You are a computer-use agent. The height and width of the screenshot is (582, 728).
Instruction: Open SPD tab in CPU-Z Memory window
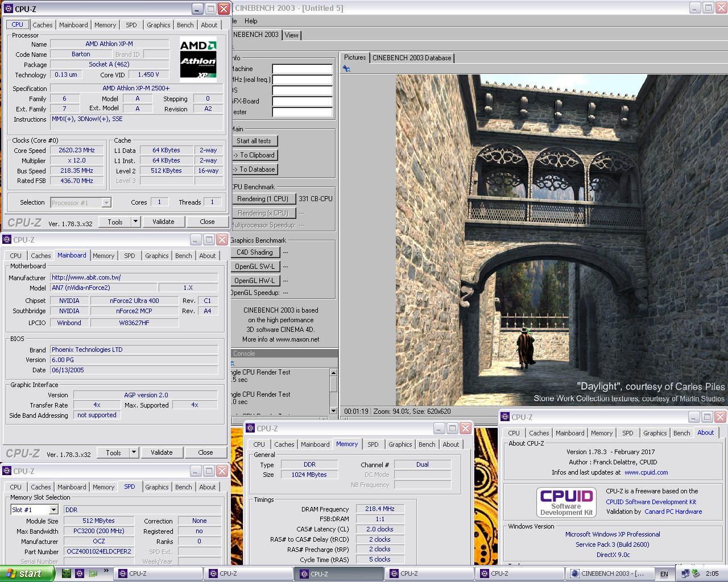[x=373, y=444]
